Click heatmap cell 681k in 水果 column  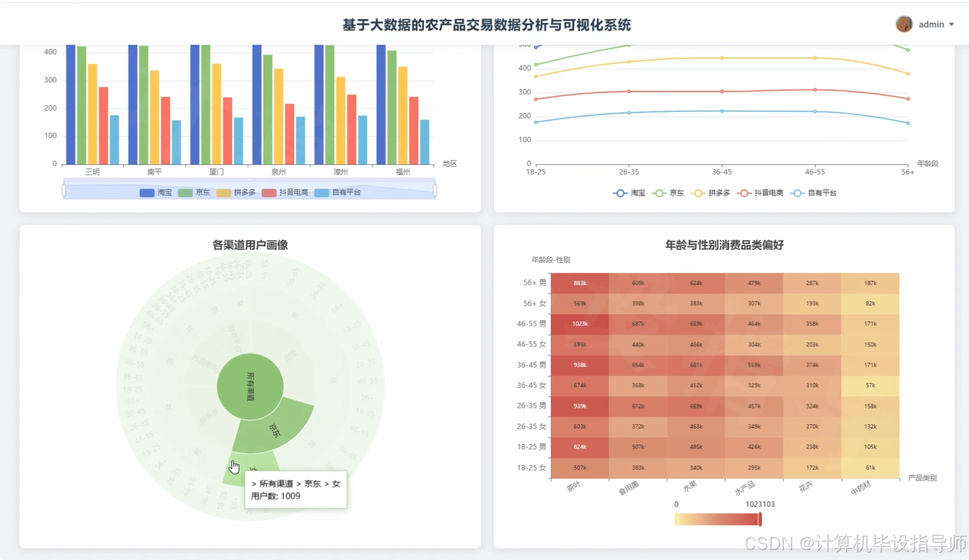pyautogui.click(x=696, y=365)
